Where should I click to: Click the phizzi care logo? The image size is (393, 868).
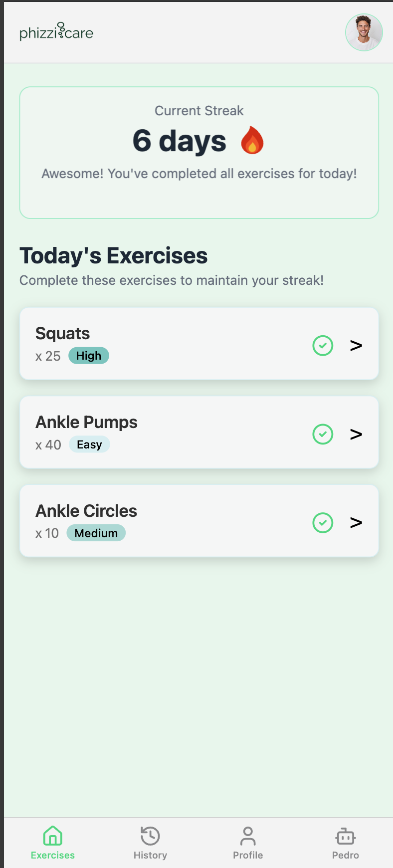coord(56,31)
